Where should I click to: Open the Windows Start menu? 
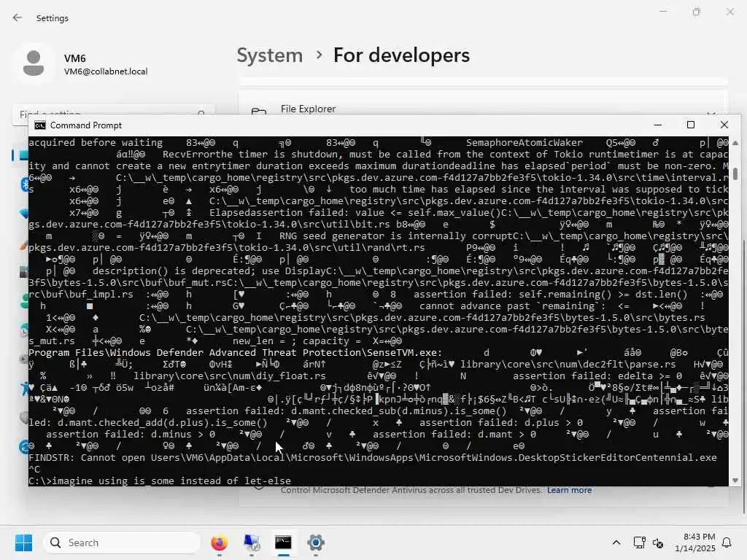pos(23,542)
